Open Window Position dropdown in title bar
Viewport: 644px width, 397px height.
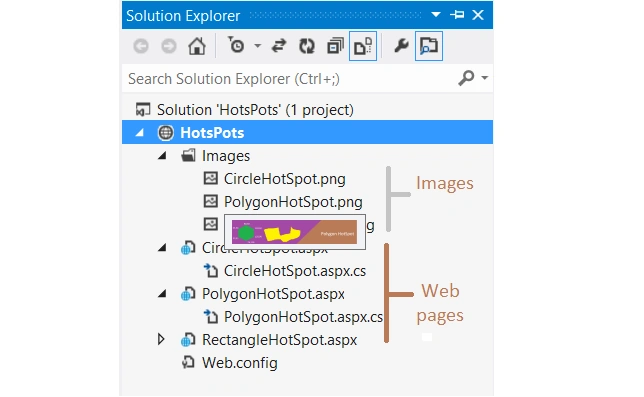pyautogui.click(x=436, y=15)
